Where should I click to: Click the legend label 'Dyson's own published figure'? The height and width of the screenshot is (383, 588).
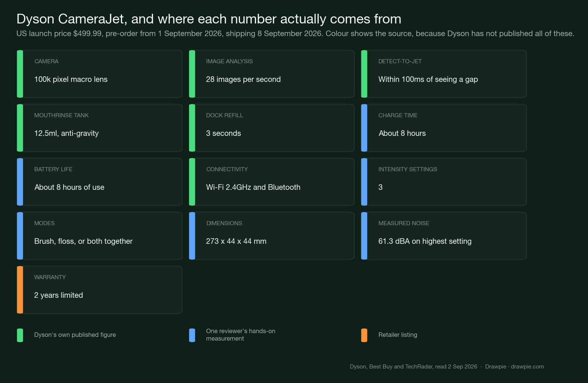(x=75, y=335)
